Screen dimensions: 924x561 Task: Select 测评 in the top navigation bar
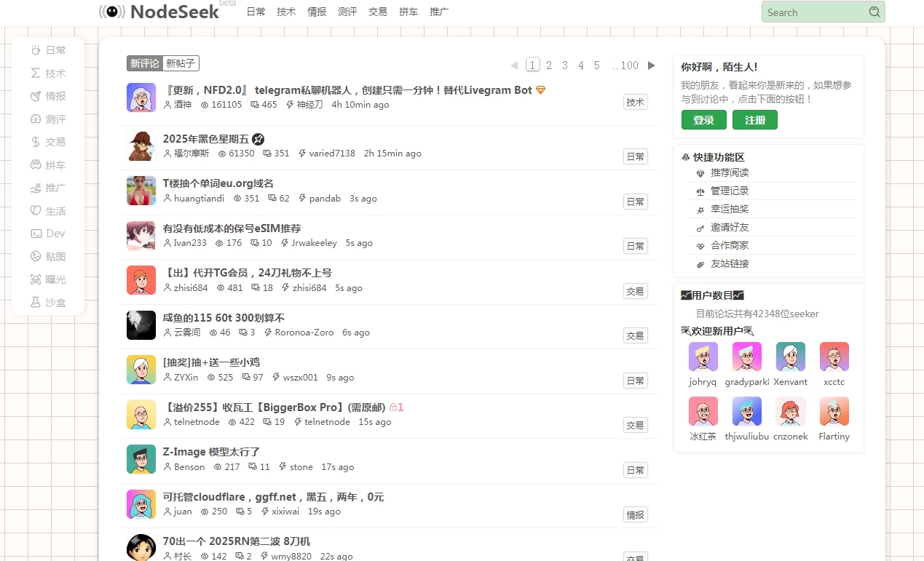(347, 12)
